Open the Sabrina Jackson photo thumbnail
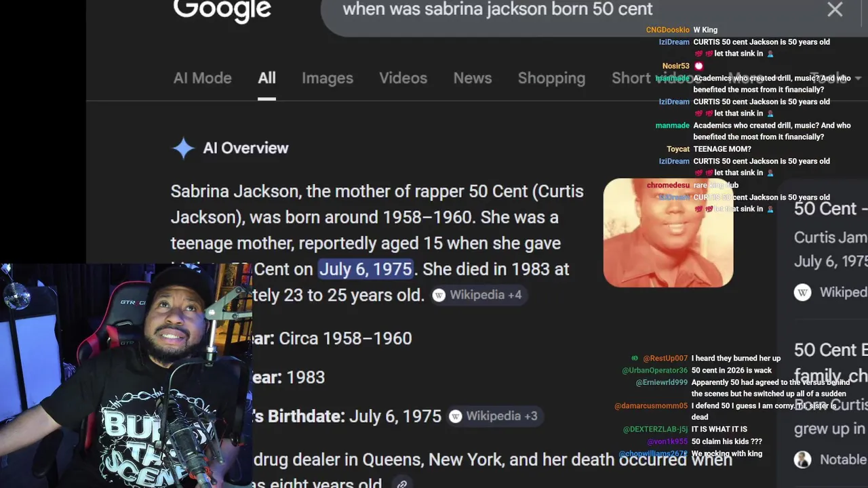The height and width of the screenshot is (488, 868). point(668,232)
